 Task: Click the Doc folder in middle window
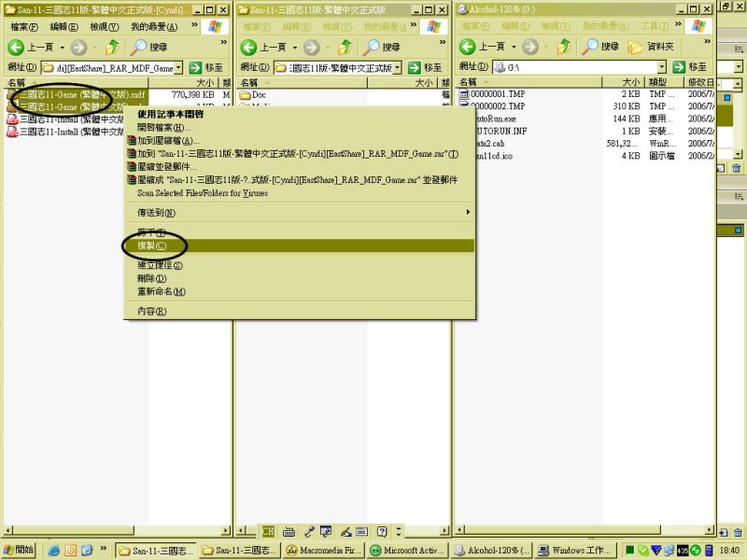click(x=253, y=95)
